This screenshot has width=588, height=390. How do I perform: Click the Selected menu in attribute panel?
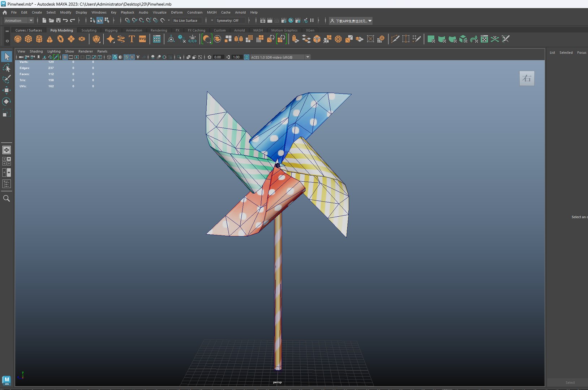566,53
